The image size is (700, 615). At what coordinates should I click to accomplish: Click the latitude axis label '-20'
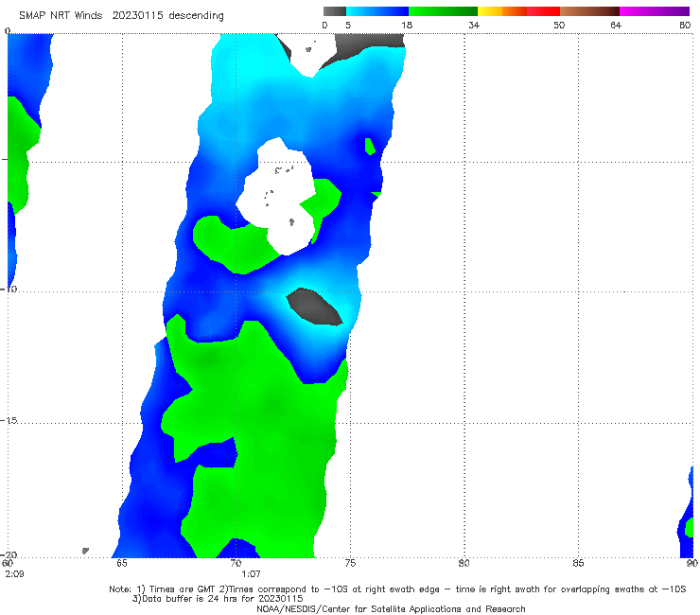[x=9, y=554]
